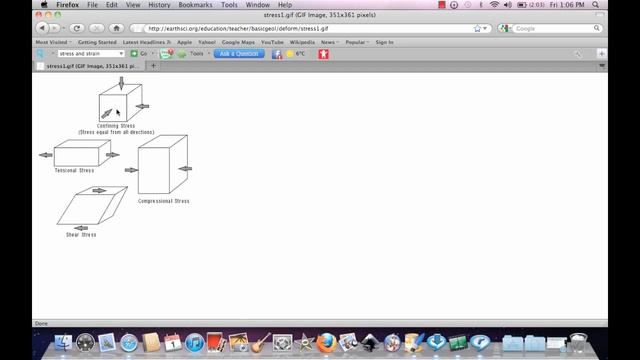The height and width of the screenshot is (360, 640).
Task: Click the search magnifier in Google box
Action: [x=597, y=28]
